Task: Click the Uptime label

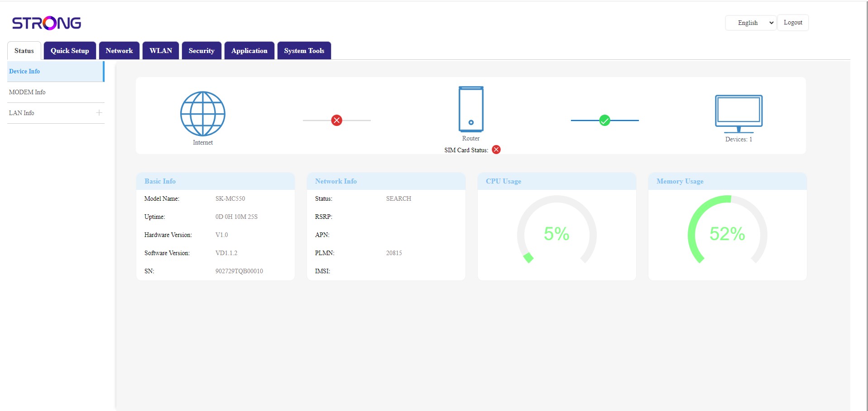Action: (154, 217)
